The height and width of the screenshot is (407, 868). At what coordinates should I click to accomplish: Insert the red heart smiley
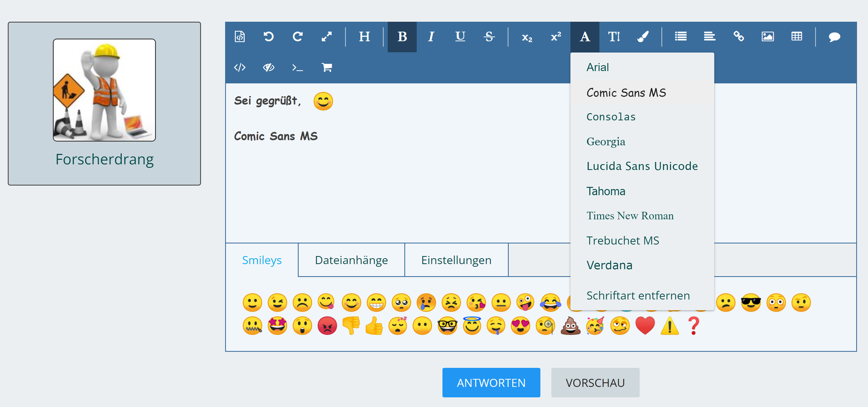(x=645, y=326)
